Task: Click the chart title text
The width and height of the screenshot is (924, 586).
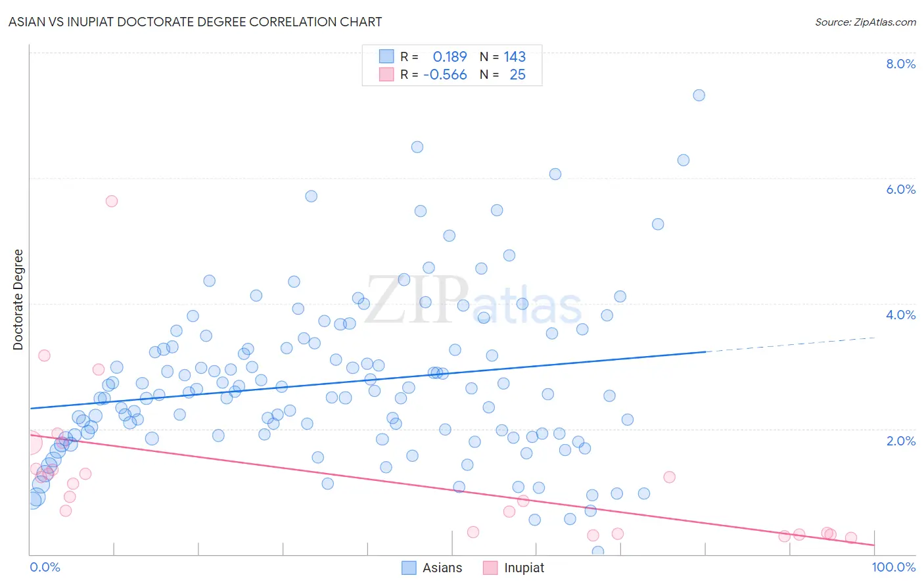Action: click(195, 22)
